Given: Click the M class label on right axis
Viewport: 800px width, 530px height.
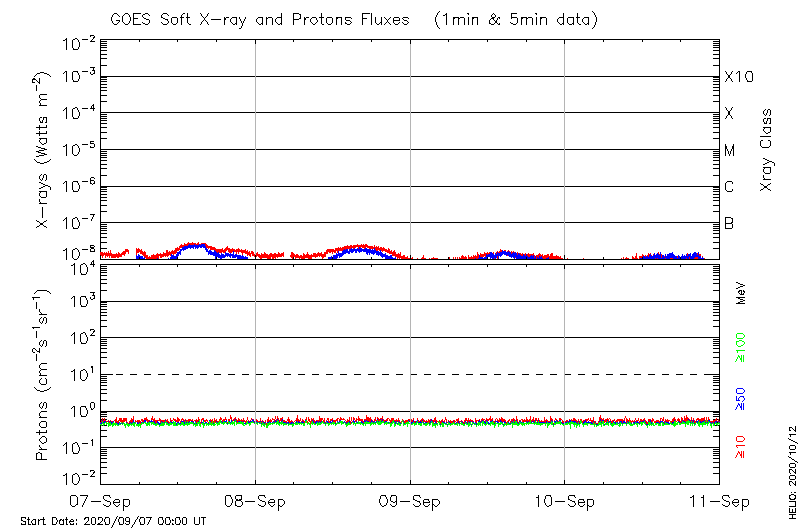Looking at the screenshot, I should click(730, 150).
